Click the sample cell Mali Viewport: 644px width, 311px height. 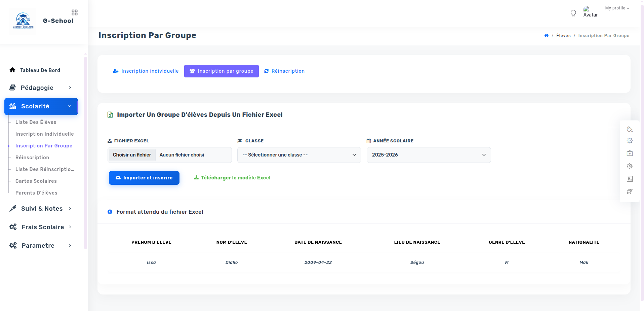(x=584, y=263)
